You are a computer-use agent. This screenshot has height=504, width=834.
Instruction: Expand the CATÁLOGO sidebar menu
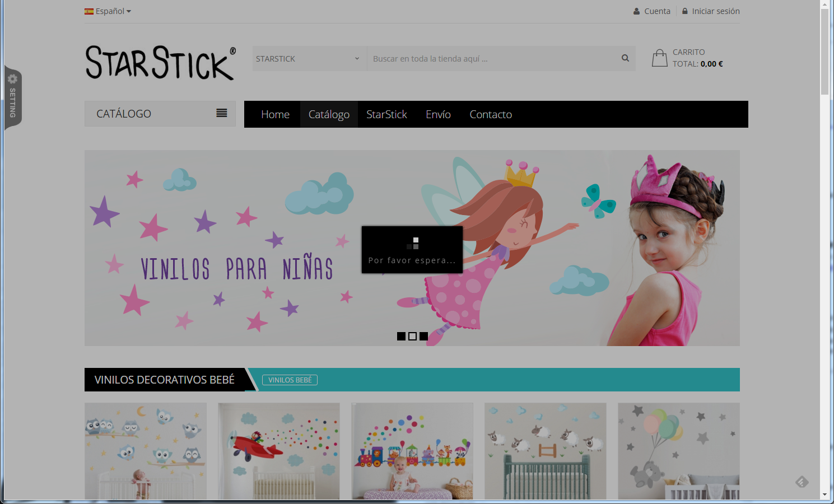tap(160, 114)
